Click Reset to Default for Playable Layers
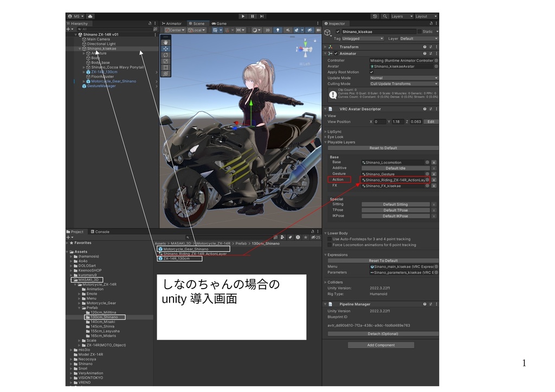This screenshot has width=555, height=392. [x=383, y=148]
